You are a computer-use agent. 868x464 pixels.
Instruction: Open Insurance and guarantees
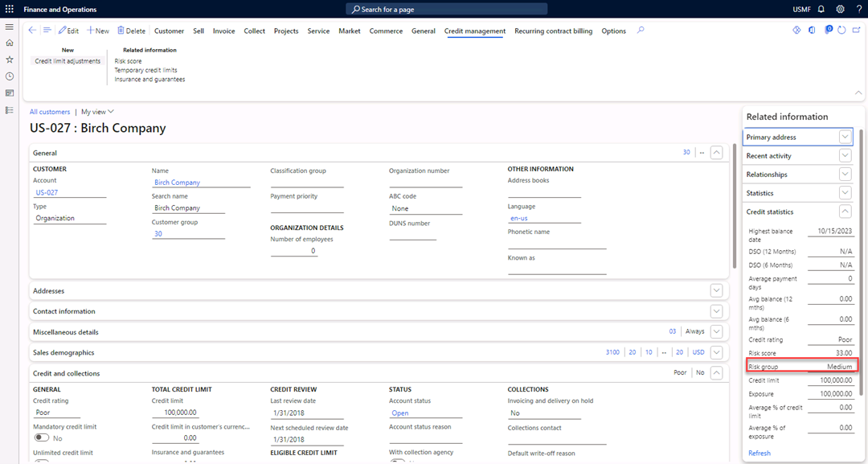tap(149, 79)
